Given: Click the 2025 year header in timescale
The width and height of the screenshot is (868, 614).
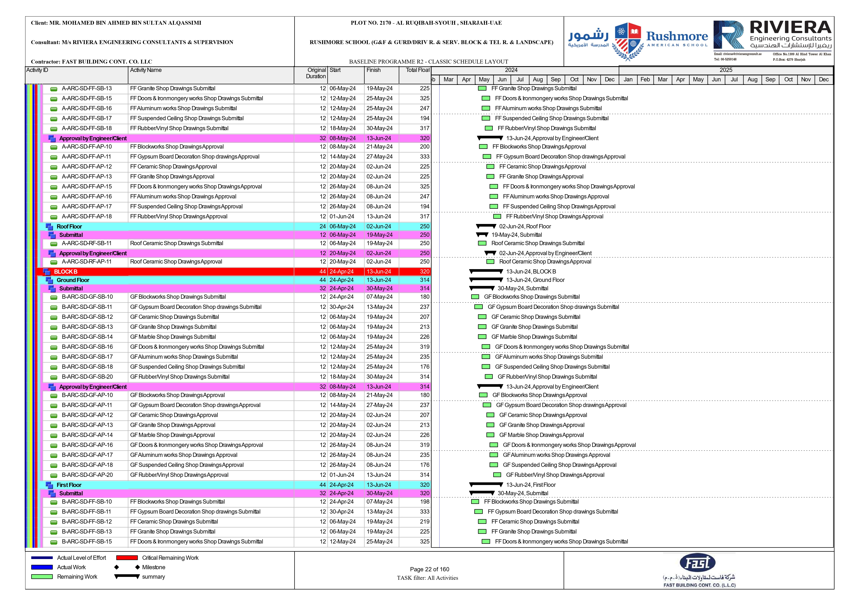Looking at the screenshot, I should tap(726, 70).
